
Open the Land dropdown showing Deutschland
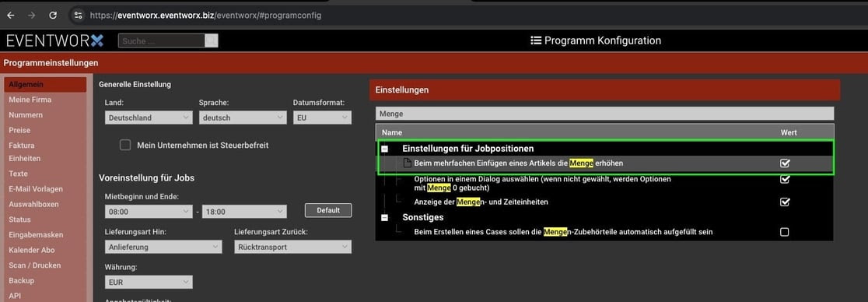coord(149,118)
